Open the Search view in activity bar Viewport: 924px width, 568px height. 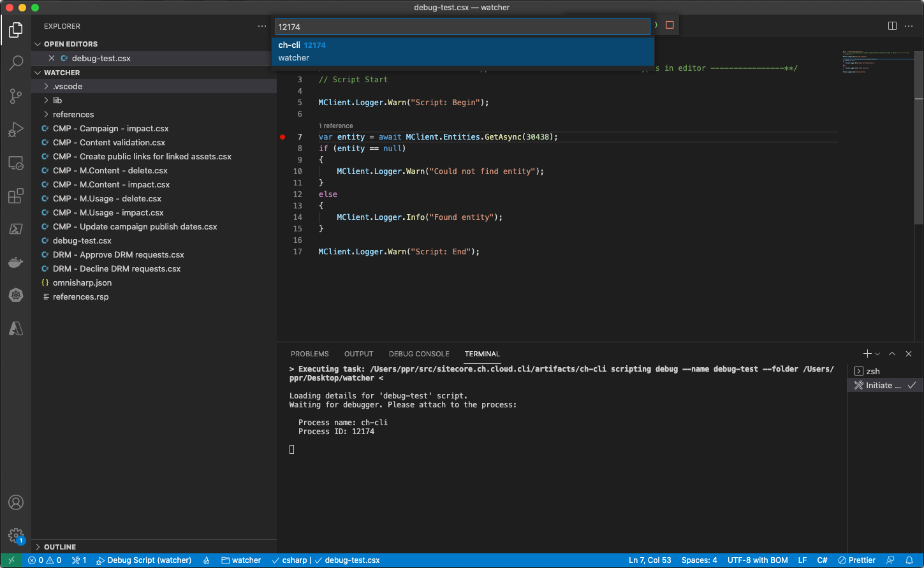(x=16, y=62)
